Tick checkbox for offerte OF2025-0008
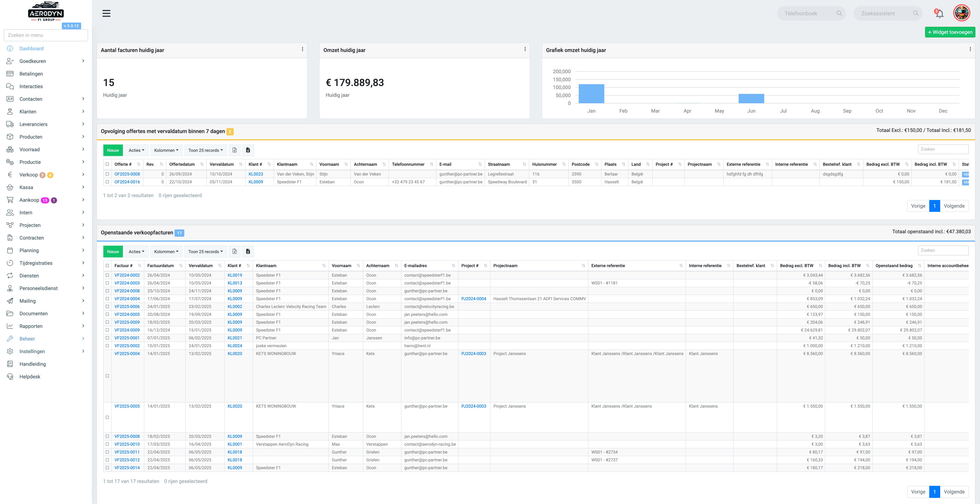Screen dimensions: 980x504 [x=107, y=174]
